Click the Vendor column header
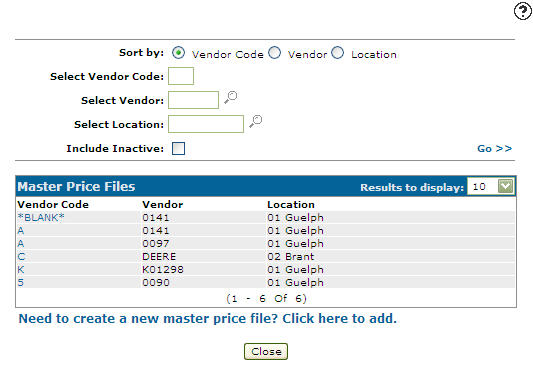 [162, 204]
